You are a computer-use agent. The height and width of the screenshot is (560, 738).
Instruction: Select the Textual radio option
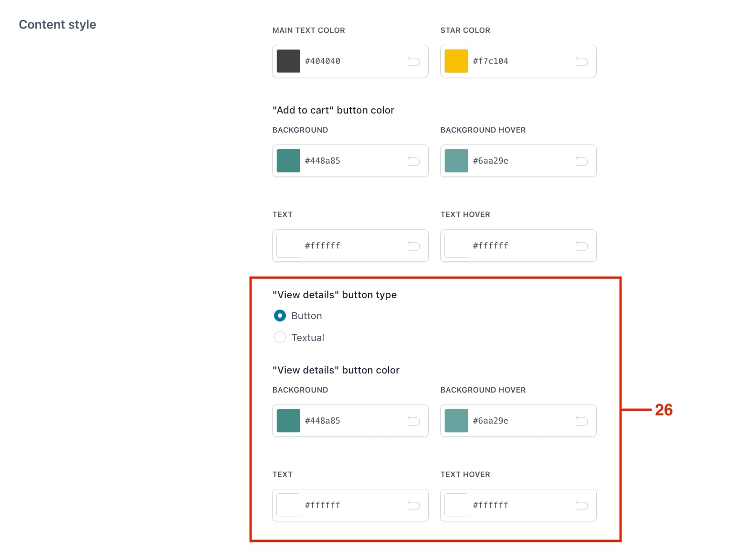click(x=280, y=338)
